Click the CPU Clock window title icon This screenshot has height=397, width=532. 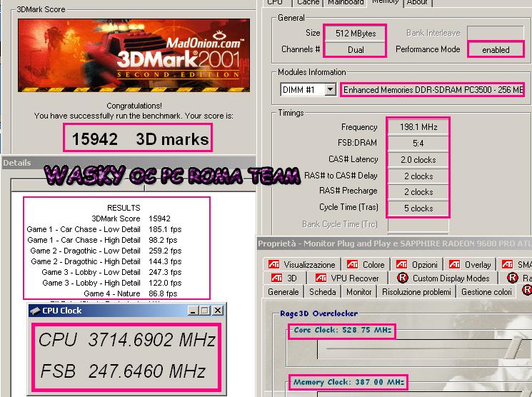pos(35,311)
